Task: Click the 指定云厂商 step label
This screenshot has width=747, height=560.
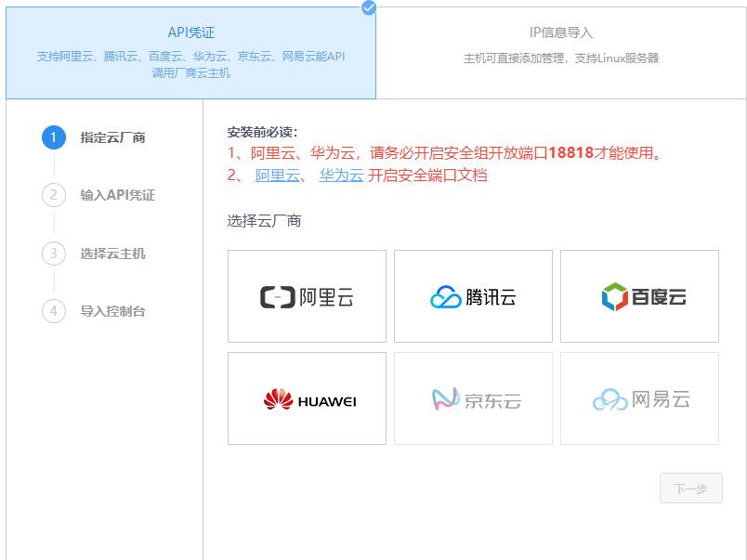Action: pyautogui.click(x=113, y=137)
